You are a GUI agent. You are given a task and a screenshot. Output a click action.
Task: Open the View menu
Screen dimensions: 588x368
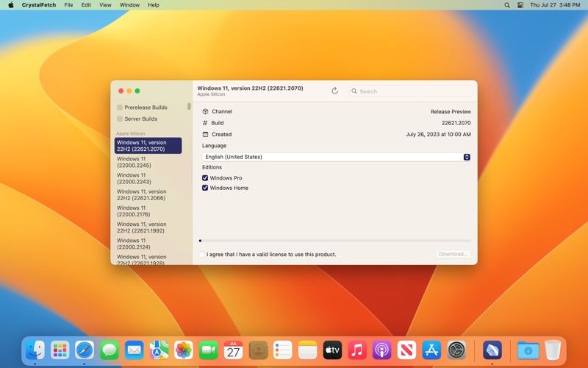coord(105,5)
